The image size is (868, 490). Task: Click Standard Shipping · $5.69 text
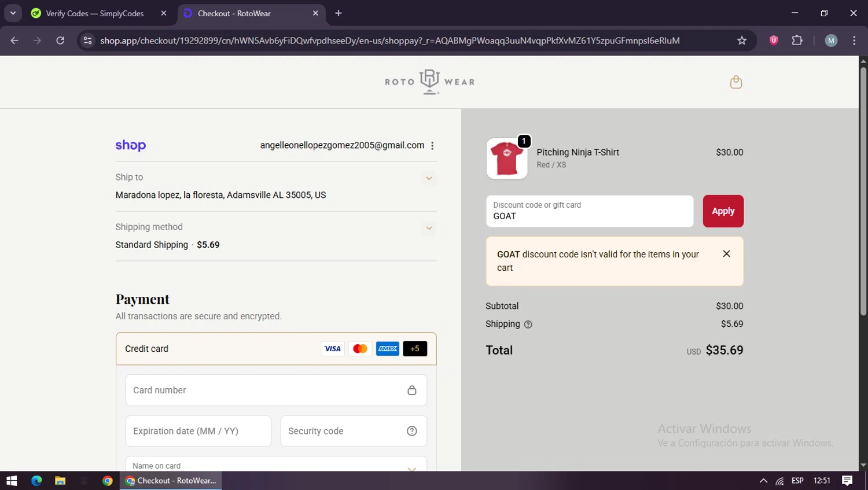(167, 245)
